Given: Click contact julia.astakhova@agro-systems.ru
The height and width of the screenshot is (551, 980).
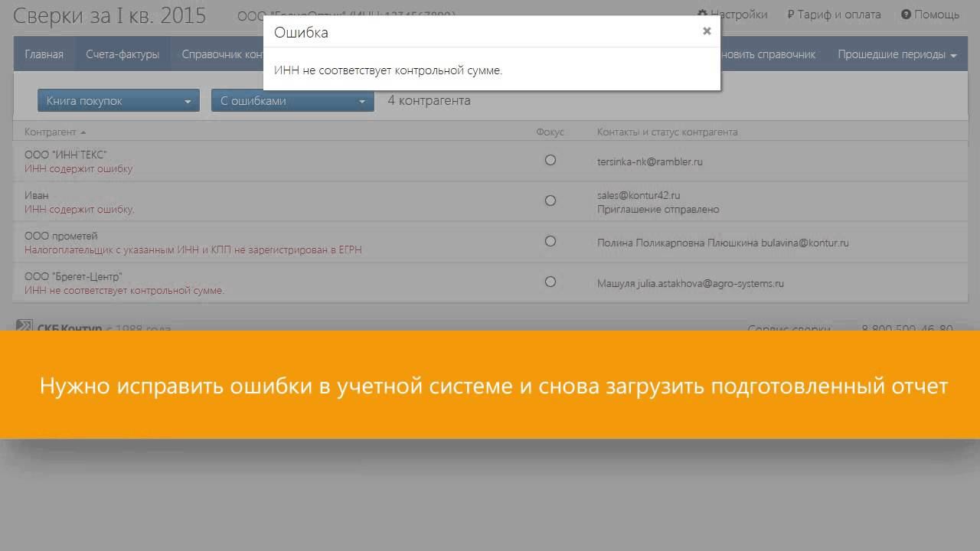Looking at the screenshot, I should pyautogui.click(x=711, y=283).
